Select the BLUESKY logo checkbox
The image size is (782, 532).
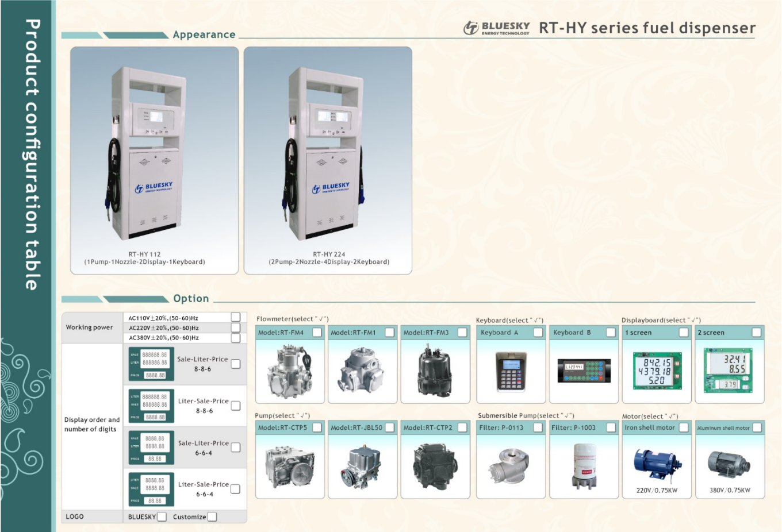[162, 516]
